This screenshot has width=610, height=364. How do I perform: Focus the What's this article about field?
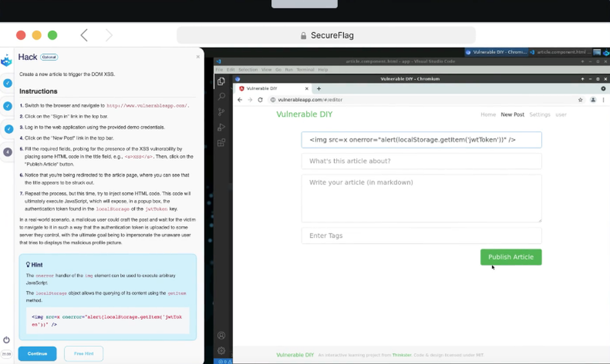click(x=422, y=161)
